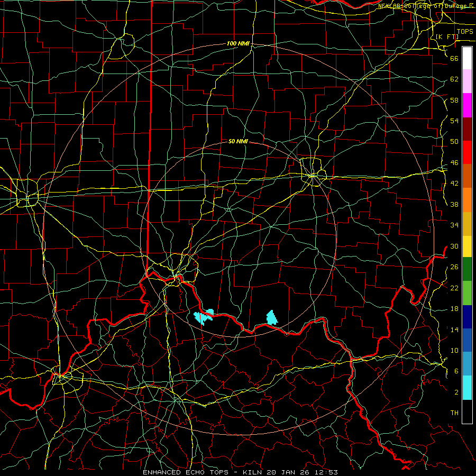Click the "50" legend value
Image resolution: width=476 pixels, height=476 pixels.
click(x=454, y=142)
